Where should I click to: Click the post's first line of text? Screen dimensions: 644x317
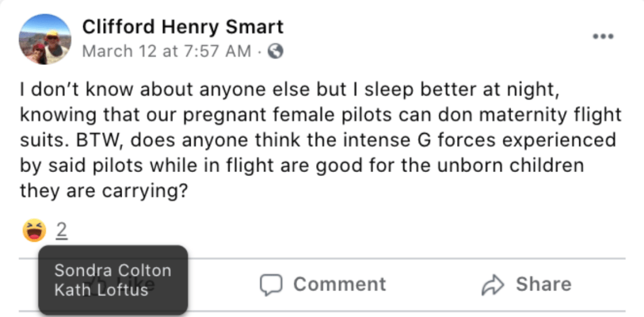[x=289, y=91]
